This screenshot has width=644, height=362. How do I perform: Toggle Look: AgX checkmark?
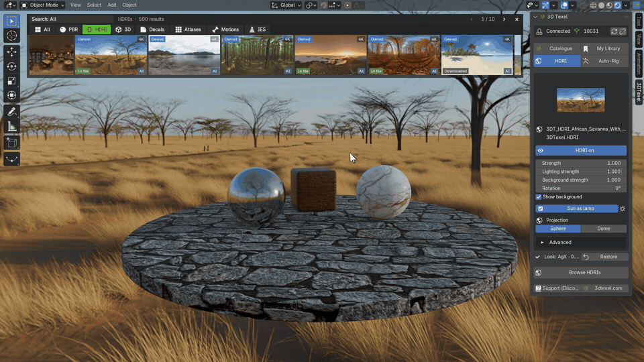[x=537, y=257]
